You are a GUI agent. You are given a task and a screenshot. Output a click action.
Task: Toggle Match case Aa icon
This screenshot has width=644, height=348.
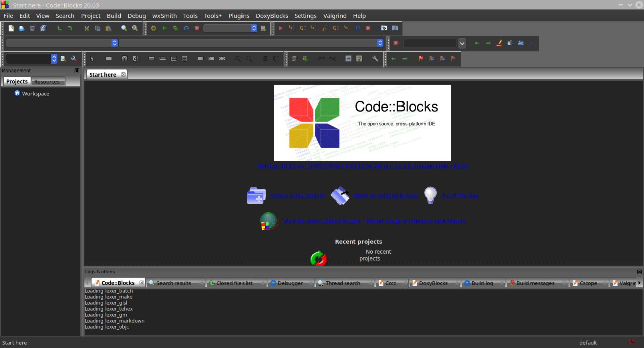(521, 43)
